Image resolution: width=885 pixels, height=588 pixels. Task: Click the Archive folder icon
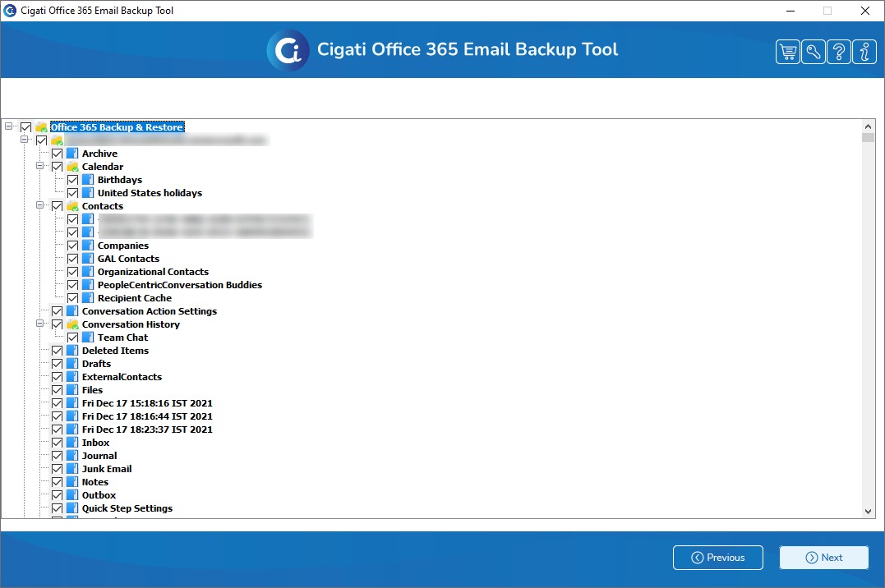pos(72,154)
